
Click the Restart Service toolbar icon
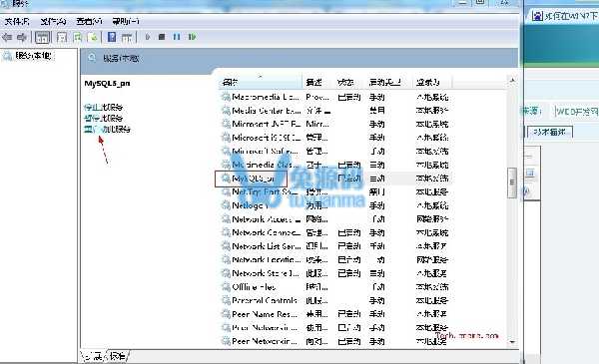click(x=192, y=37)
